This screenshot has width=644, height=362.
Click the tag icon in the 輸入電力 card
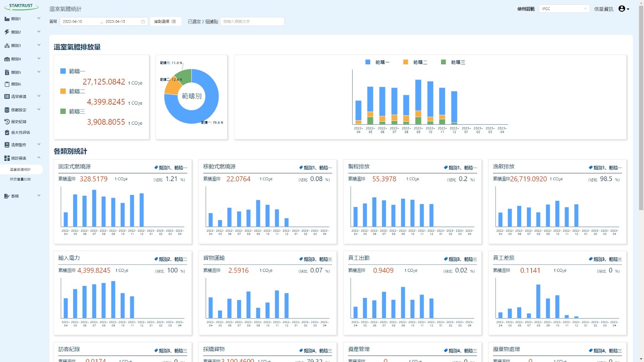(156, 259)
